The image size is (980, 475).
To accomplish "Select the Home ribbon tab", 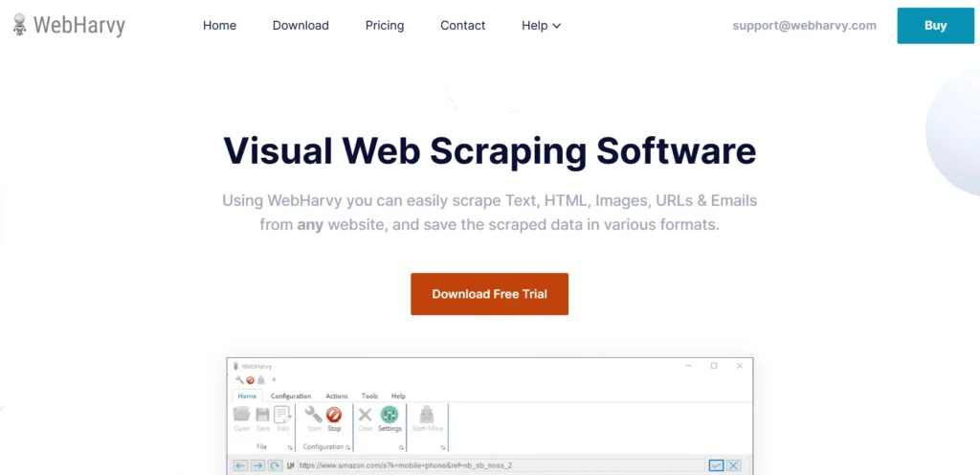I will click(x=247, y=396).
